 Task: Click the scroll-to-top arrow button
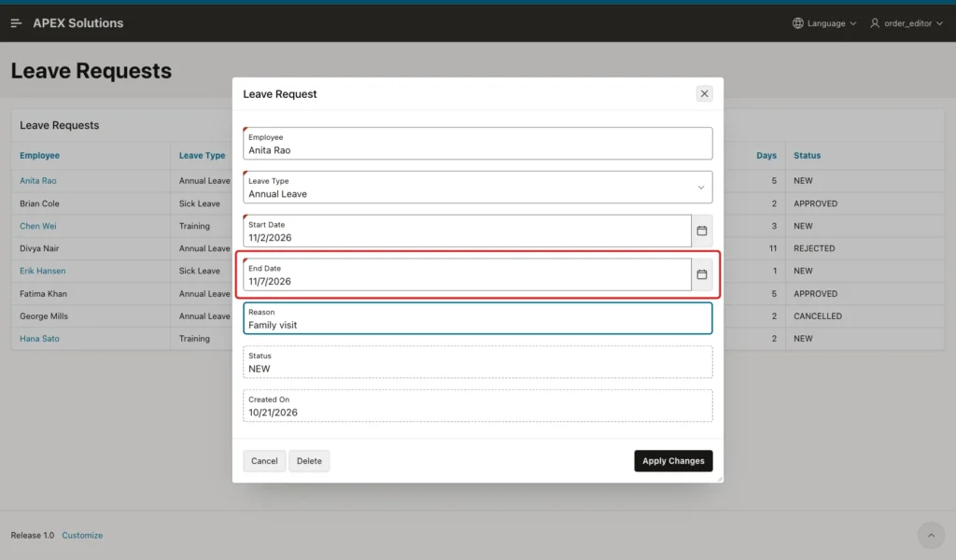click(x=931, y=536)
